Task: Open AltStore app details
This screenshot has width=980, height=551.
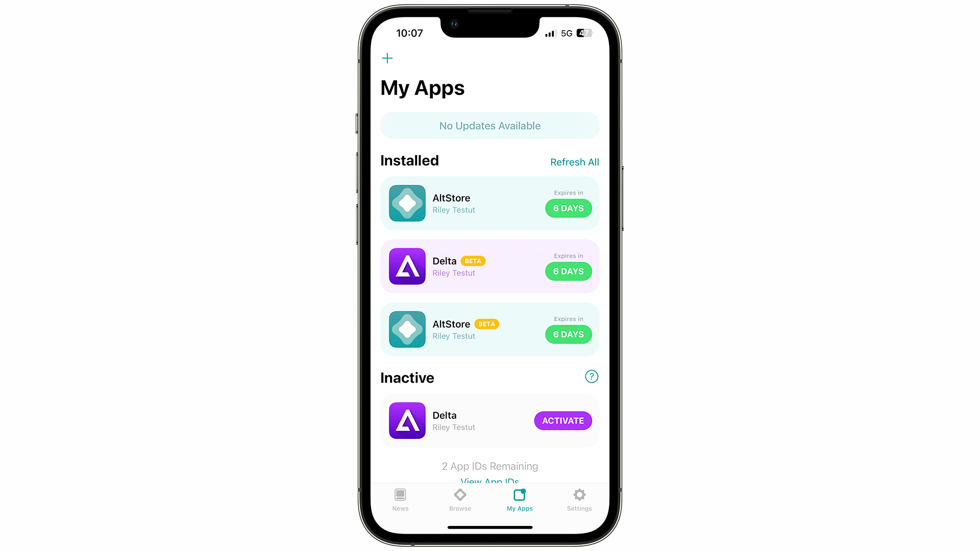Action: (x=489, y=203)
